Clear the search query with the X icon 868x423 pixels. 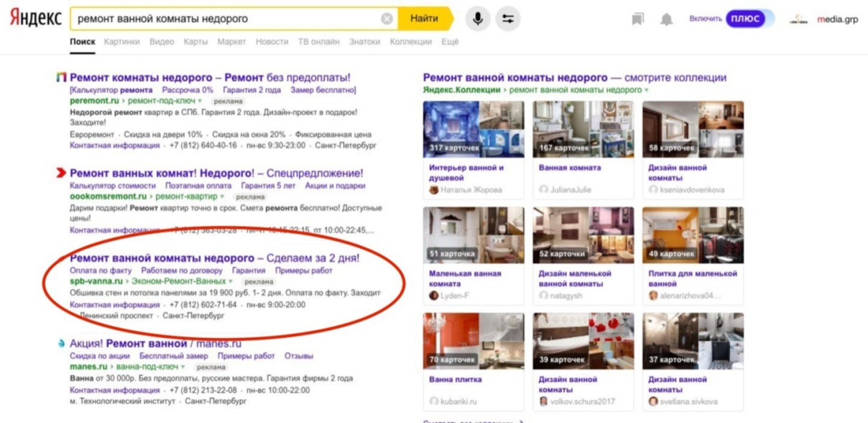[x=387, y=19]
